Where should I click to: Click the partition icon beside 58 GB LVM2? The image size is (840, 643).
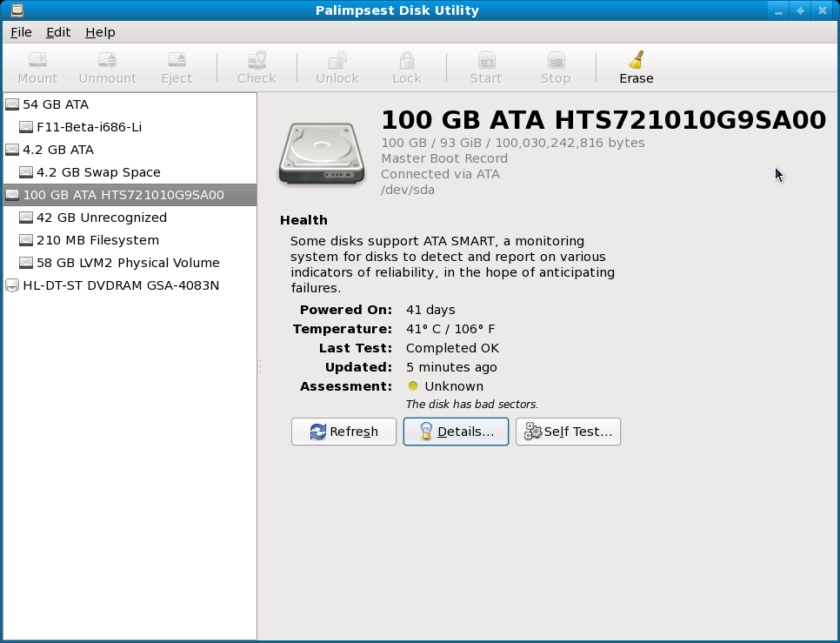26,263
